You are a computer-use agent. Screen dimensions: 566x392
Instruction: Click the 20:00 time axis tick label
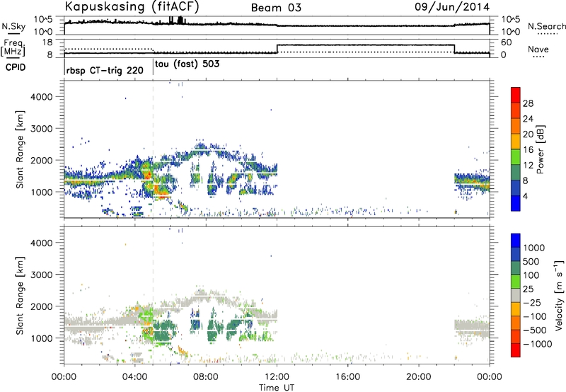coord(419,377)
